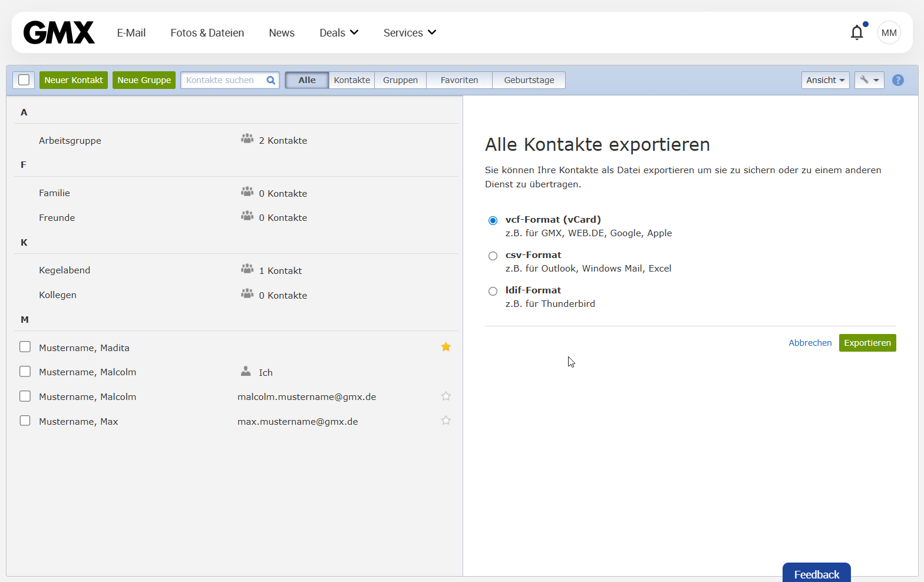Viewport: 924px width, 582px height.
Task: Open the News section
Action: coord(282,33)
